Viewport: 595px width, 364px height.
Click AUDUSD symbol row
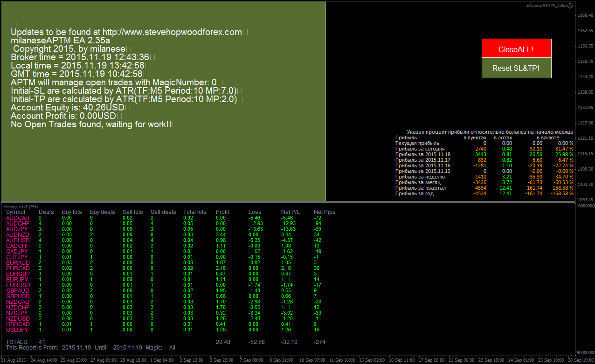[x=17, y=240]
